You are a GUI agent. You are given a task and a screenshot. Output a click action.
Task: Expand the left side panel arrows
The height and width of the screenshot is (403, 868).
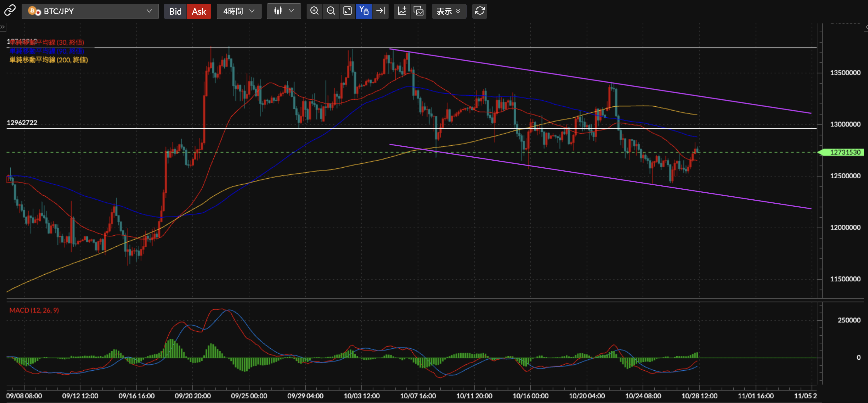point(3,27)
